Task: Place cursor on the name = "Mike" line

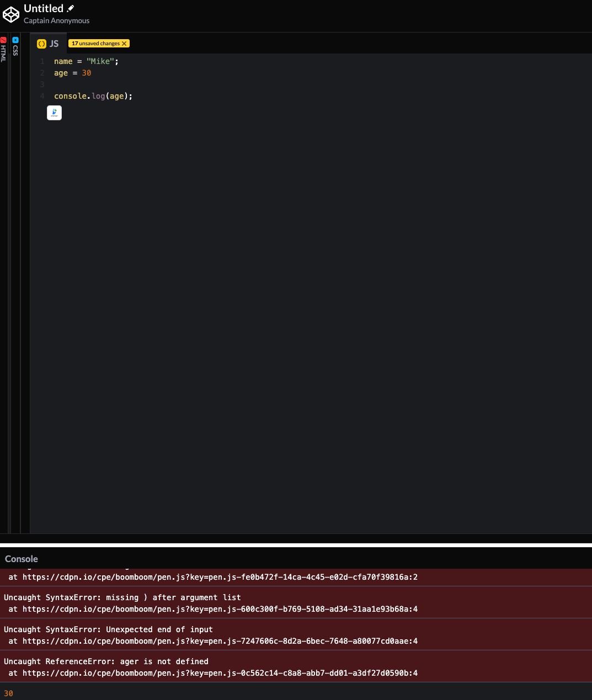Action: tap(86, 61)
